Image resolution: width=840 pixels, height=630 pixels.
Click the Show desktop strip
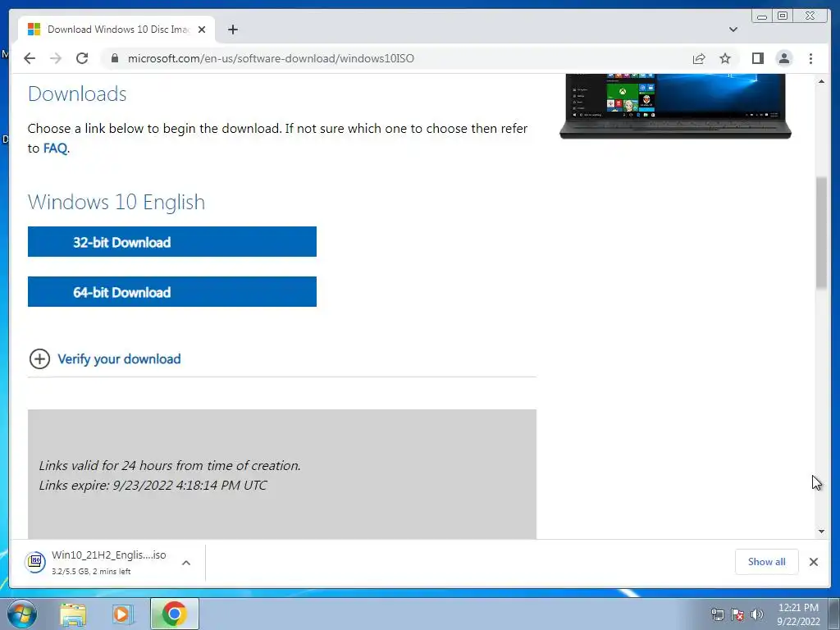click(834, 614)
